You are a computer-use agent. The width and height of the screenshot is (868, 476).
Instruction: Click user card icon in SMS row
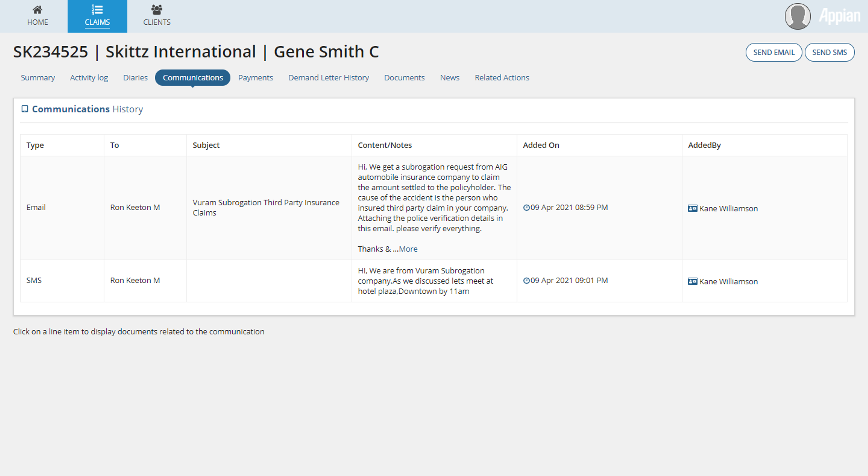pos(692,281)
